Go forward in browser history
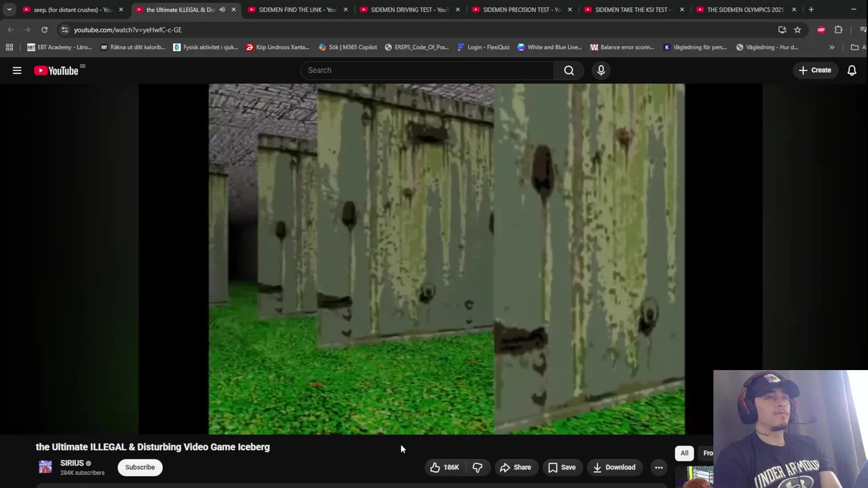This screenshot has height=488, width=868. (27, 30)
